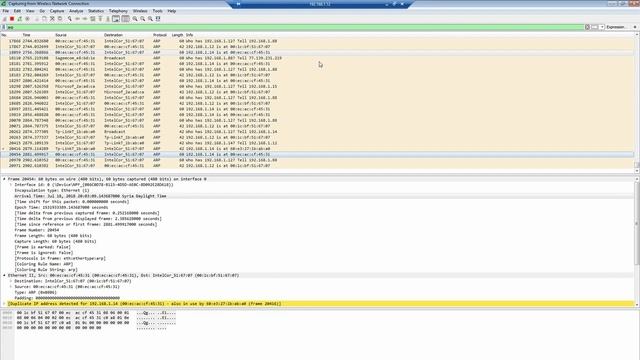
Task: Pin the remote desktop connection bar
Action: 238,4
